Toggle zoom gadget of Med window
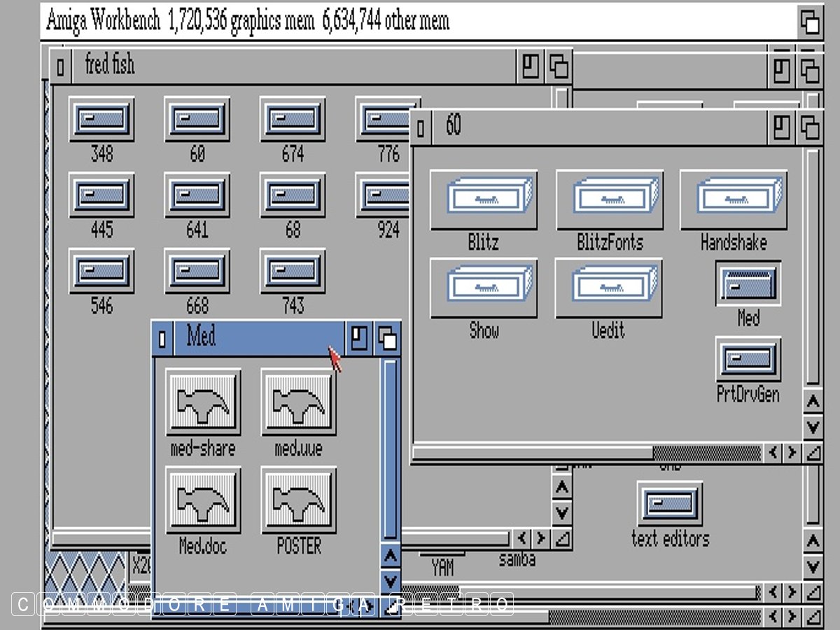The height and width of the screenshot is (630, 840). 359,339
